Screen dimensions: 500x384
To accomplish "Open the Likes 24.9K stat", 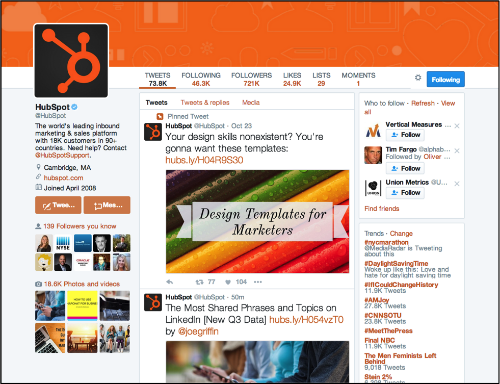I will 292,79.
